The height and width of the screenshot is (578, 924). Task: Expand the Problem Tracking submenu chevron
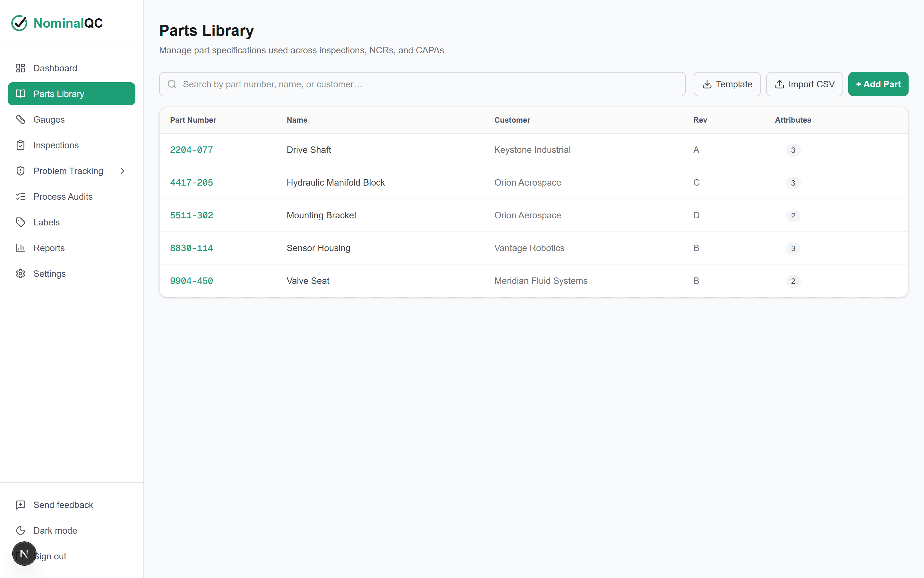click(x=123, y=171)
